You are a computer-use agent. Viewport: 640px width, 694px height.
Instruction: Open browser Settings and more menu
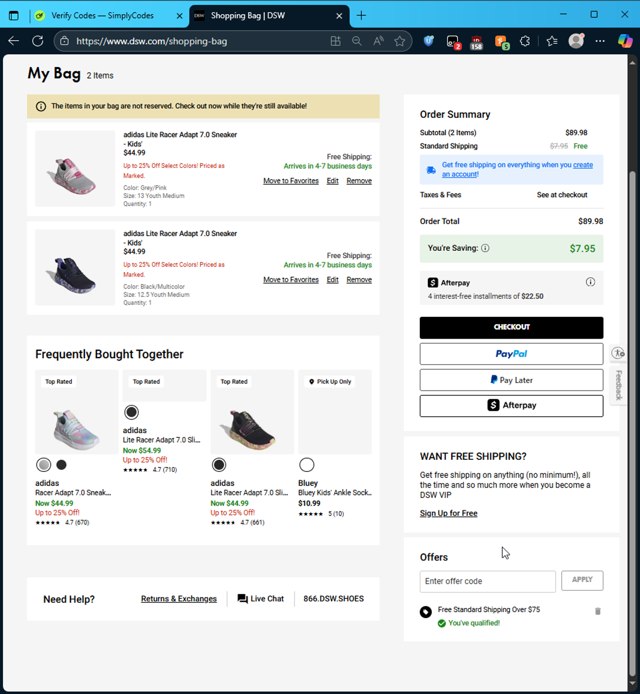coord(600,41)
